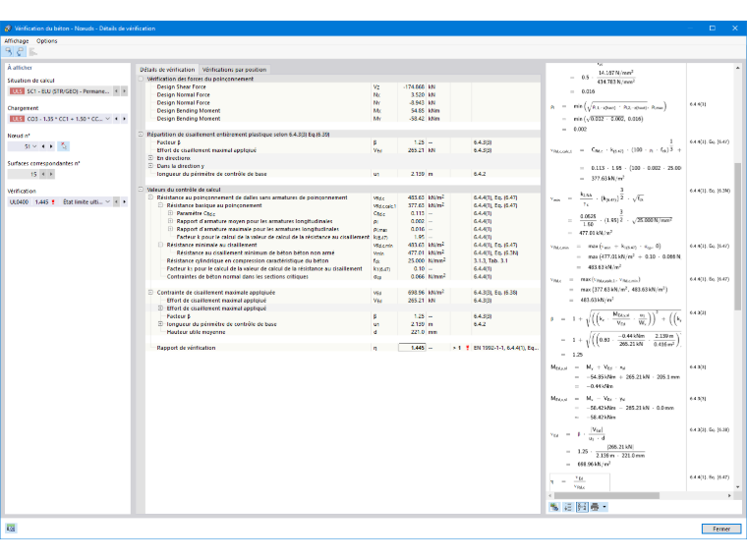Open the Options menu
The image size is (747, 560).
point(47,41)
